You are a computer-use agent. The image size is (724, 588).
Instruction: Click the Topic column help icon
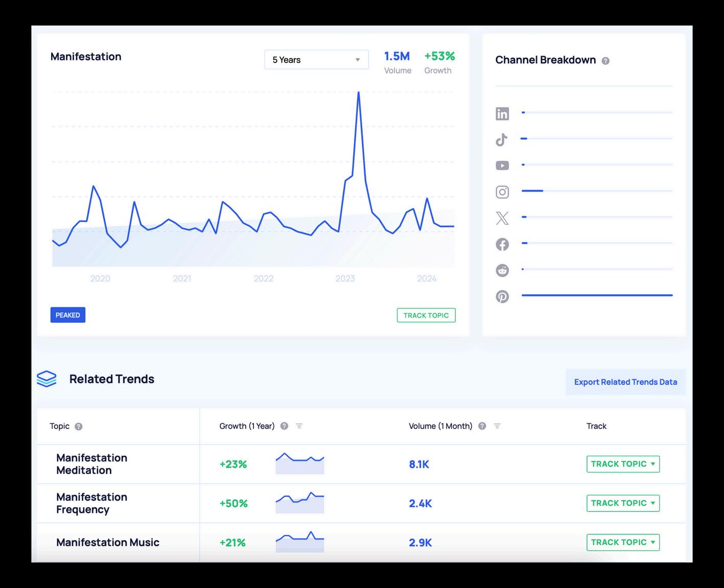pos(79,427)
